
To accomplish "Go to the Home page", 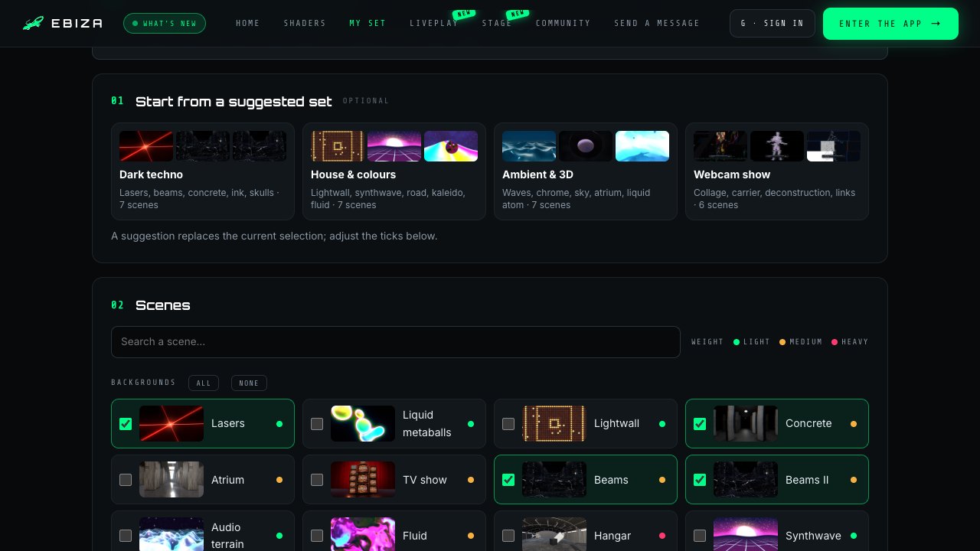I will (248, 24).
